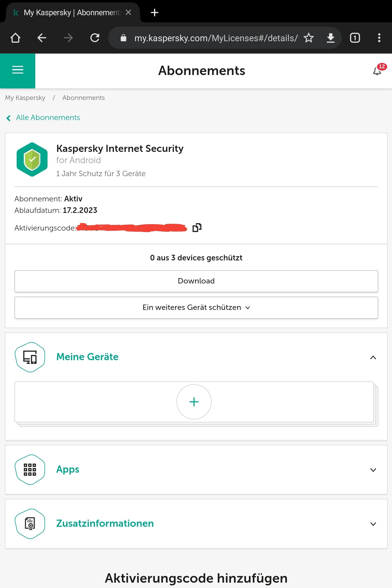Collapse the Meine Geräte section
Screen dimensions: 392x588
(x=373, y=357)
